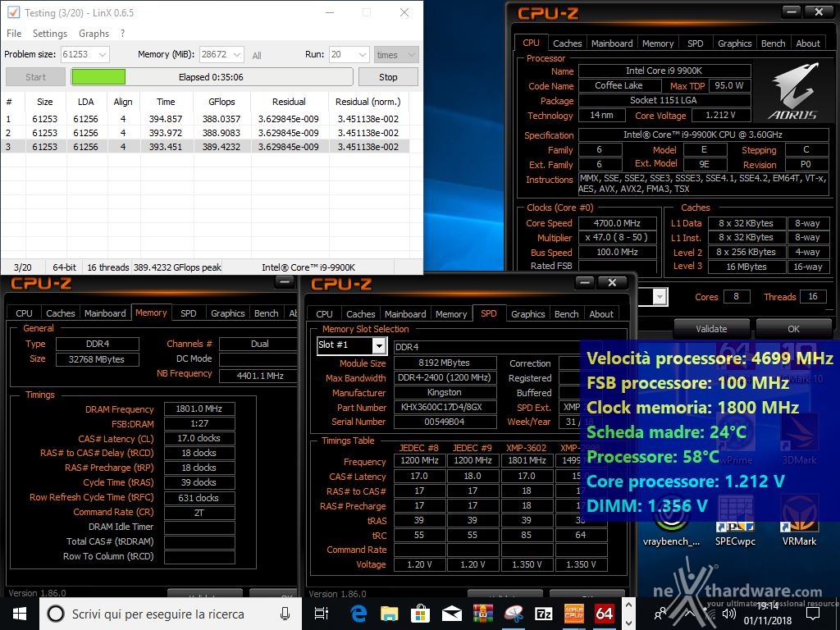
Task: Click the Part Number KHX3600C17D4/8GX field
Action: 445,407
